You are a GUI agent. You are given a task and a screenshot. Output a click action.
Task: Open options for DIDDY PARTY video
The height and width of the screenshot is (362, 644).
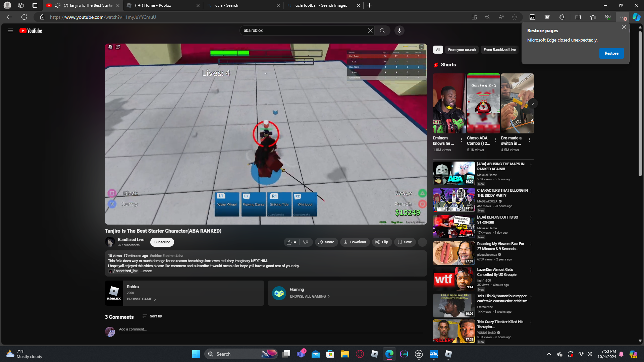click(531, 191)
